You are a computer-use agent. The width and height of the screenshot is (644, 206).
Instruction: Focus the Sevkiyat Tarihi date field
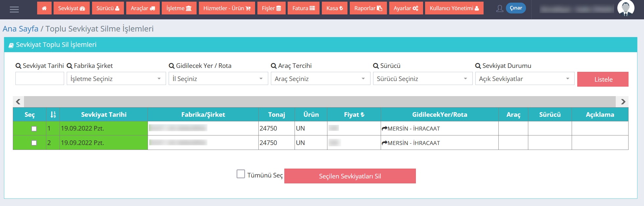[39, 79]
